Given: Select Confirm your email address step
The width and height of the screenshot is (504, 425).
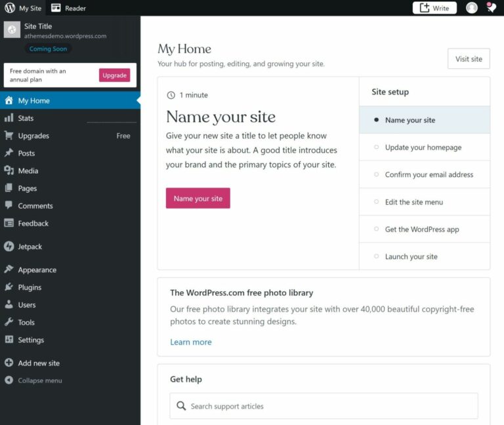Looking at the screenshot, I should (425, 174).
